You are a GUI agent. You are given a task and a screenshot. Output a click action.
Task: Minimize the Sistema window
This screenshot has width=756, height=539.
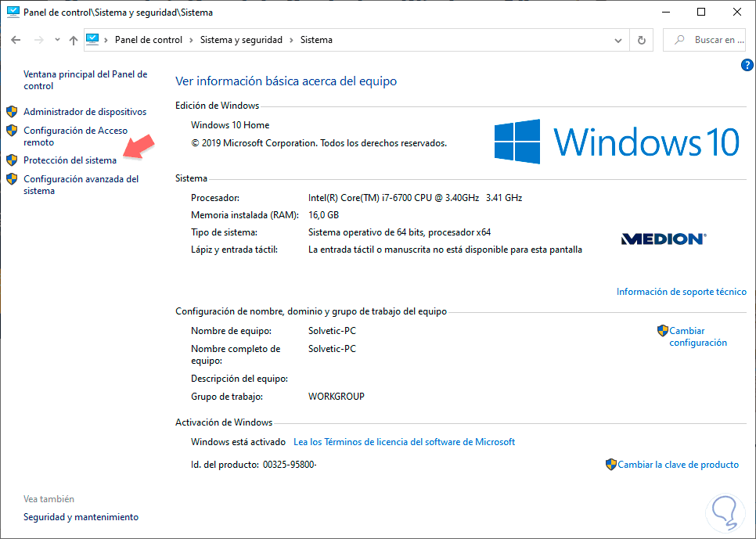[666, 12]
